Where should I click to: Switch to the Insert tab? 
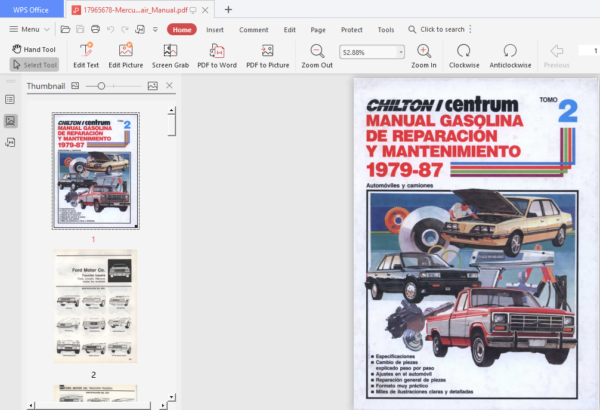tap(215, 29)
